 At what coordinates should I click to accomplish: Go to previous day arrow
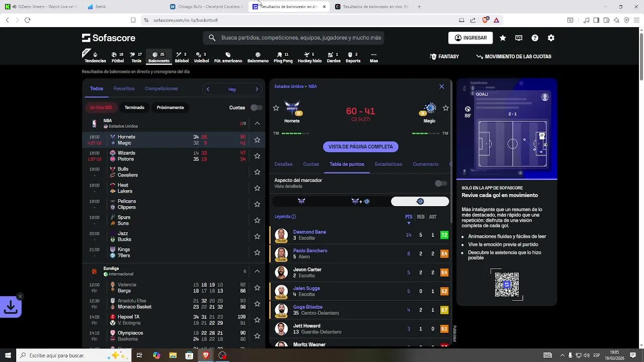click(208, 89)
